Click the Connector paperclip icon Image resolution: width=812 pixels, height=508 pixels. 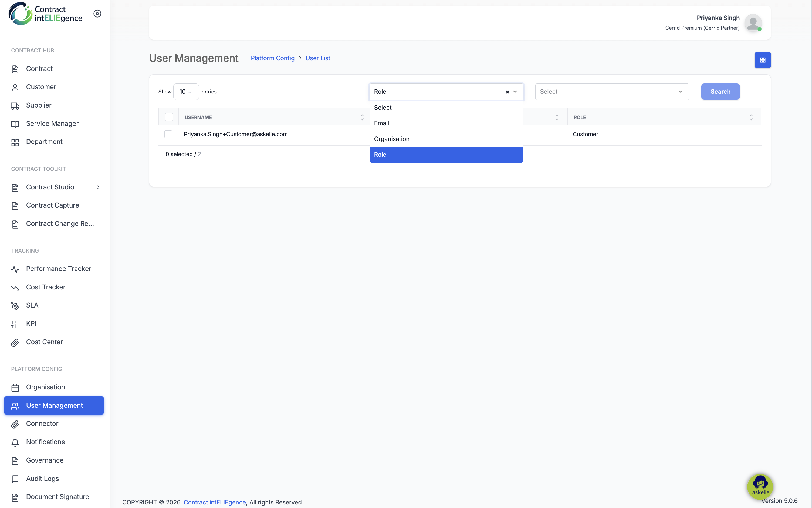tap(15, 424)
